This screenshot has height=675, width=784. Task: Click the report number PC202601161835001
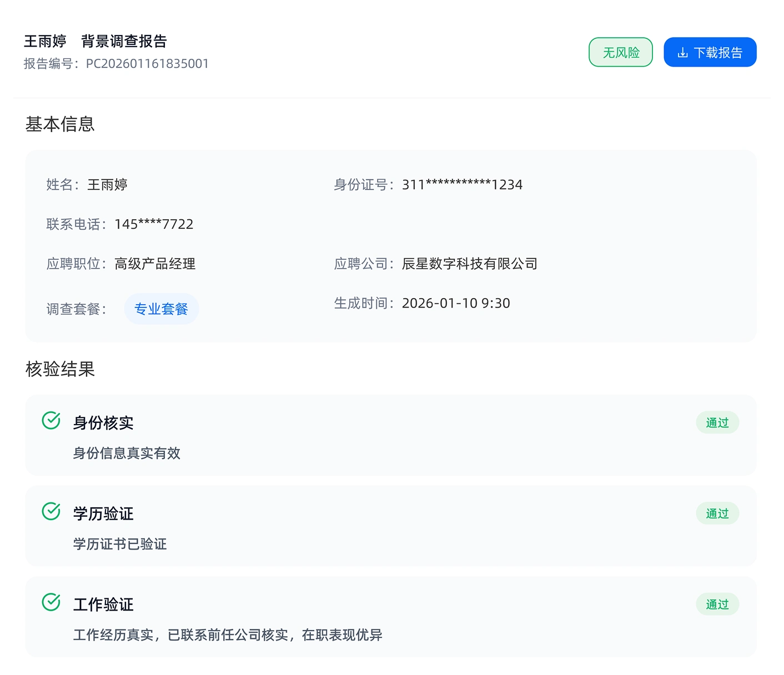(147, 64)
